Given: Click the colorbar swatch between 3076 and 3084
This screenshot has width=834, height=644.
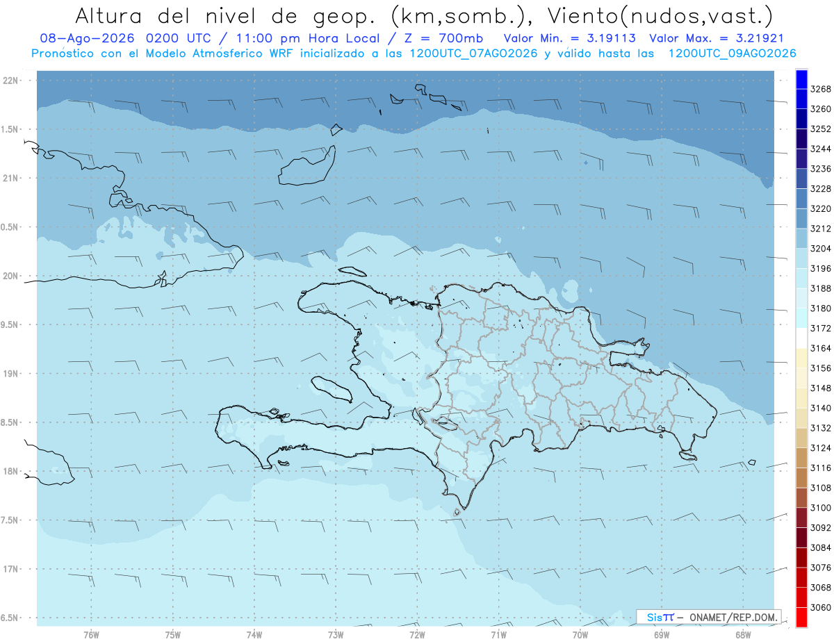Looking at the screenshot, I should (x=801, y=557).
